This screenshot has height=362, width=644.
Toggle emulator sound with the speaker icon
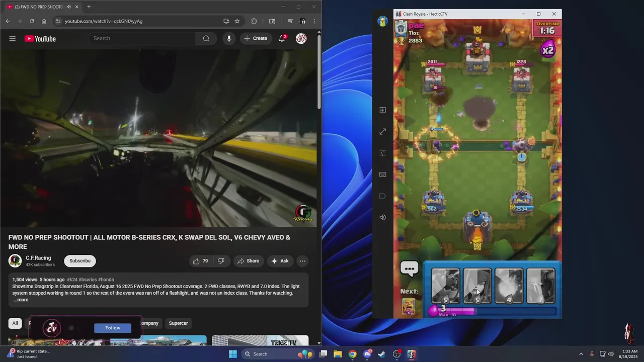382,217
